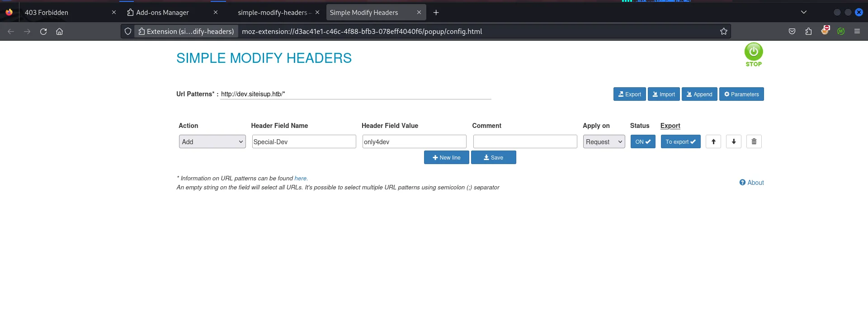Open the Action dropdown showing Add
This screenshot has height=311, width=868.
(x=212, y=141)
